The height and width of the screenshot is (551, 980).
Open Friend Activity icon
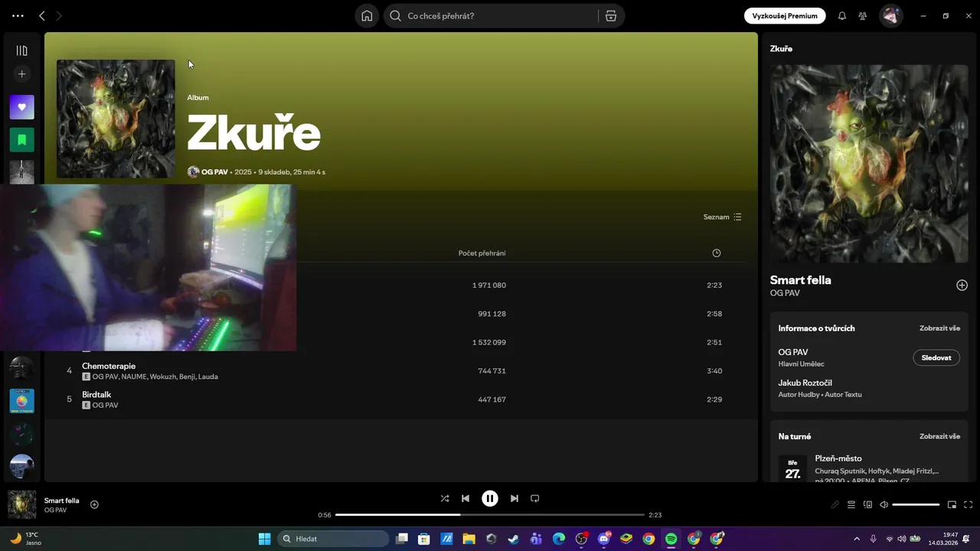(x=863, y=16)
